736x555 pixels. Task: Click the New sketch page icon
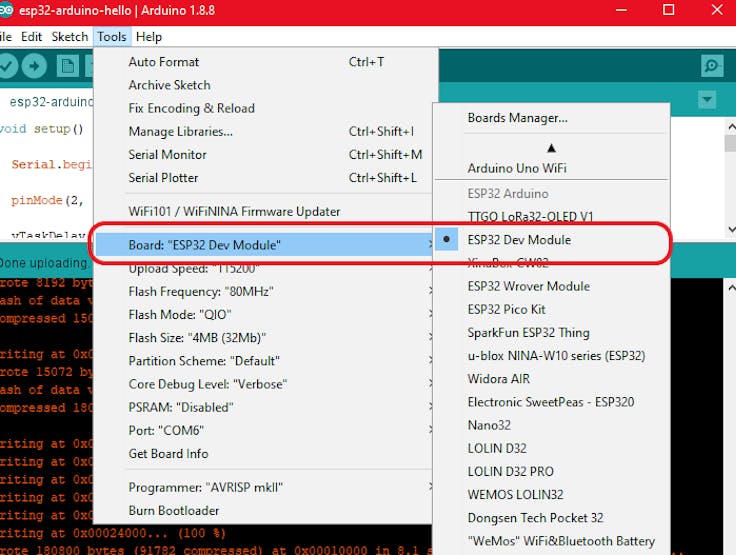68,66
